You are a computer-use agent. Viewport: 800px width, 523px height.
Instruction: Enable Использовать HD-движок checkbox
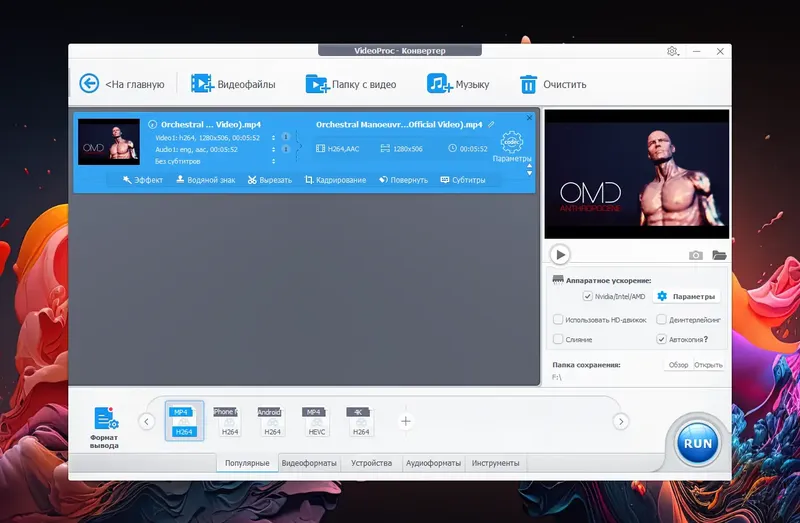(x=558, y=319)
